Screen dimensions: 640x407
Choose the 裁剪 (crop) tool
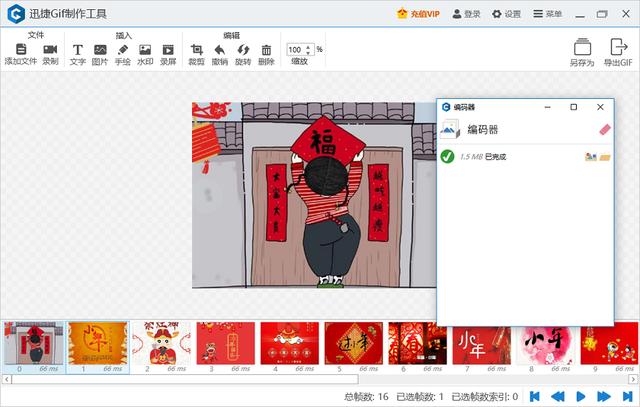196,51
